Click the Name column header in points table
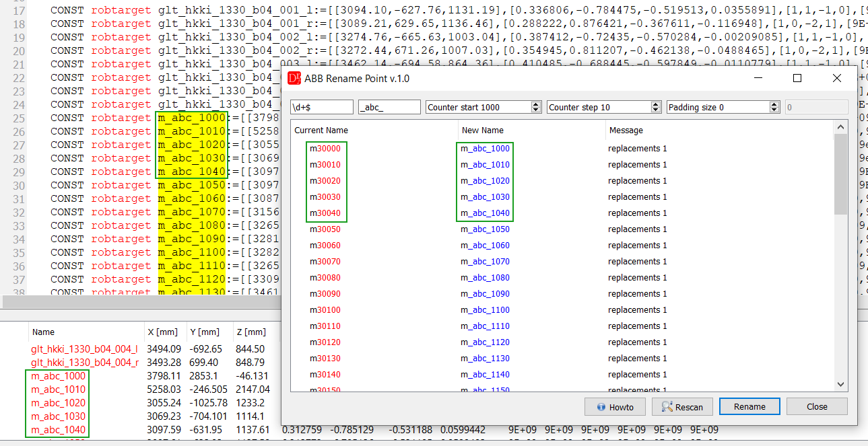 (43, 332)
